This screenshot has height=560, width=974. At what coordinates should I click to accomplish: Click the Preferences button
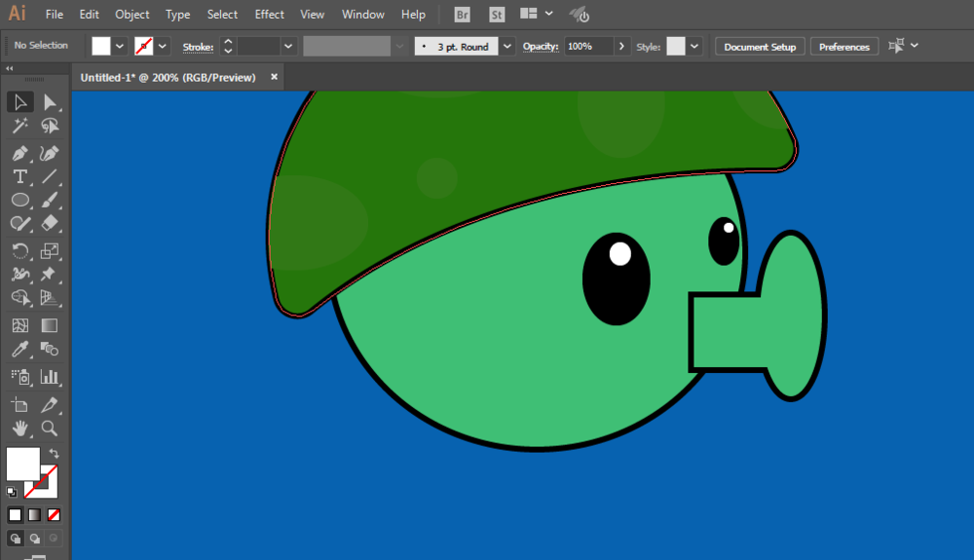tap(844, 47)
